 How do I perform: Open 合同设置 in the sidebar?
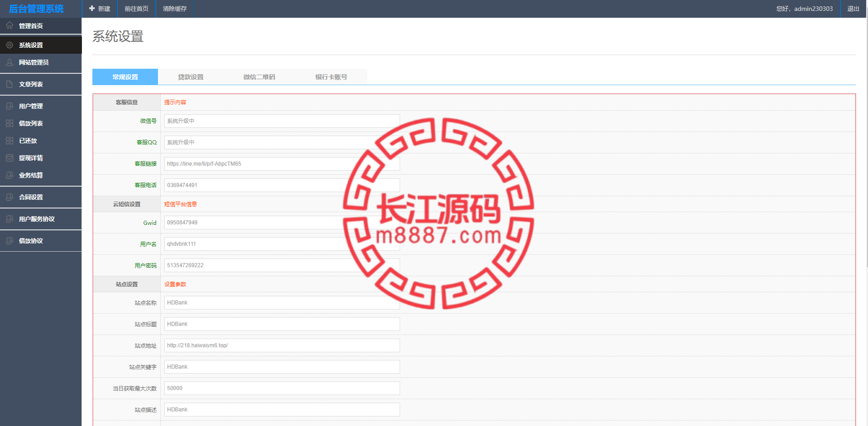(x=41, y=197)
